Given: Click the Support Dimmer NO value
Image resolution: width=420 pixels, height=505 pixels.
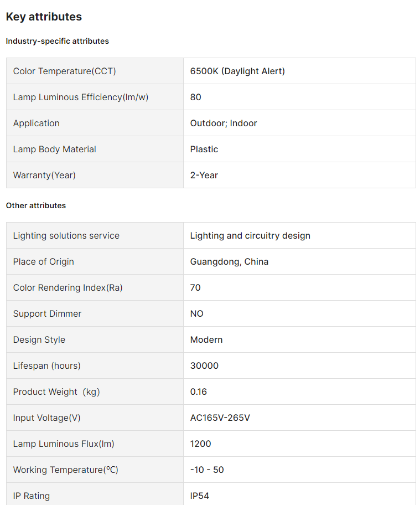Looking at the screenshot, I should tap(197, 313).
